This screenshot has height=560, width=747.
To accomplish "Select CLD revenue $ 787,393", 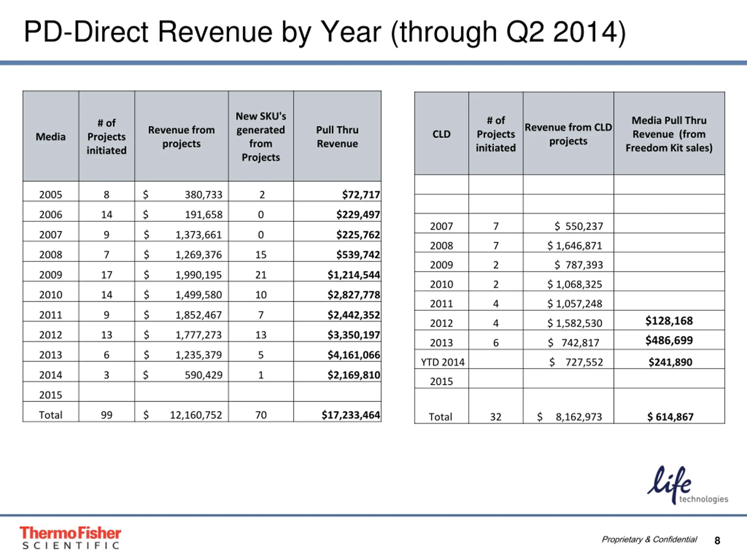I will (579, 265).
